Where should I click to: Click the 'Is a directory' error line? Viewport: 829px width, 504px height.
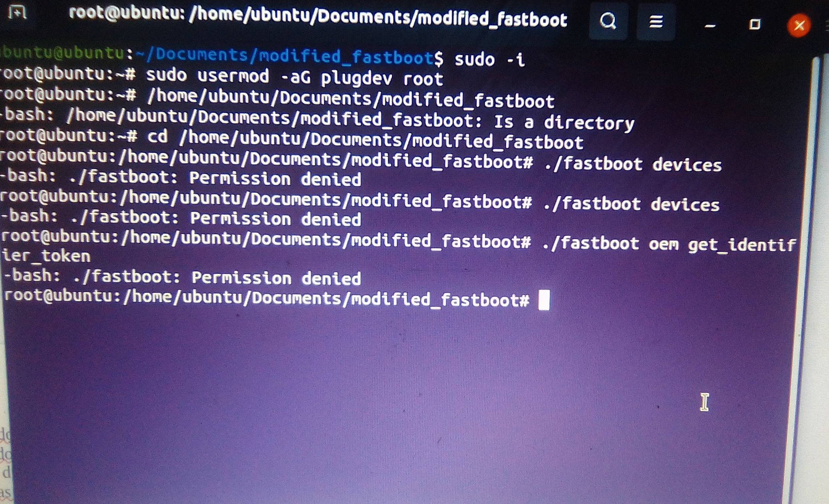(x=317, y=119)
